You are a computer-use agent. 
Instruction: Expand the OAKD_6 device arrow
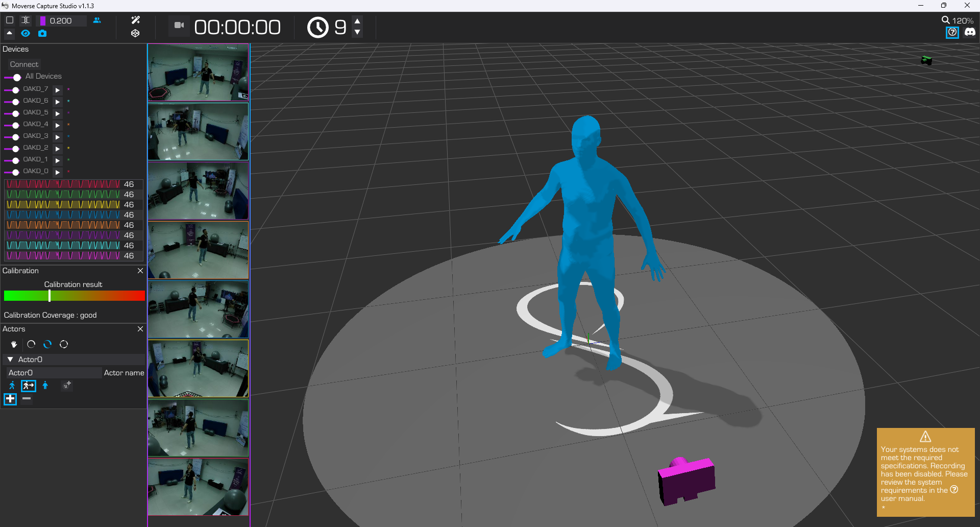click(58, 102)
